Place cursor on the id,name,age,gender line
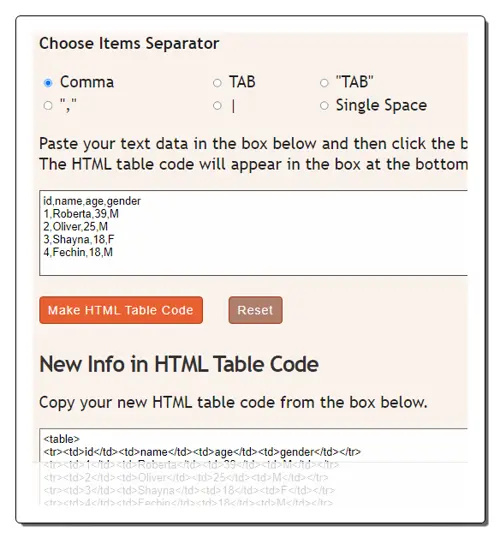Viewport: 500px width, 538px height. click(92, 201)
